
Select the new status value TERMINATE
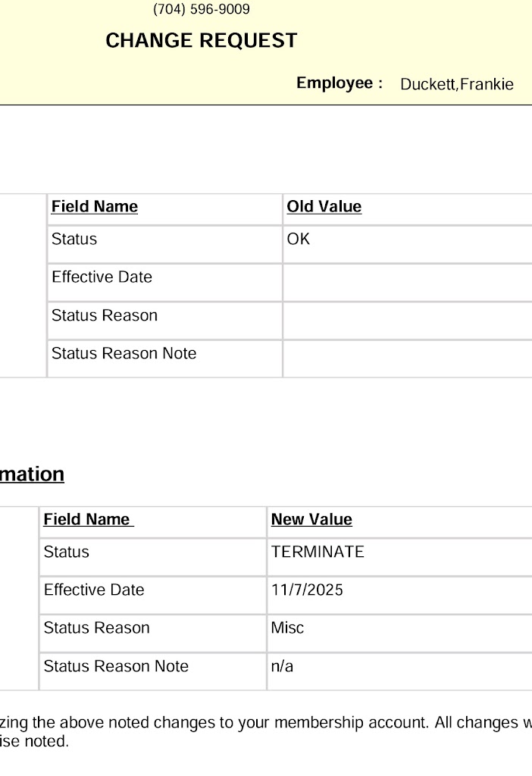pos(318,552)
